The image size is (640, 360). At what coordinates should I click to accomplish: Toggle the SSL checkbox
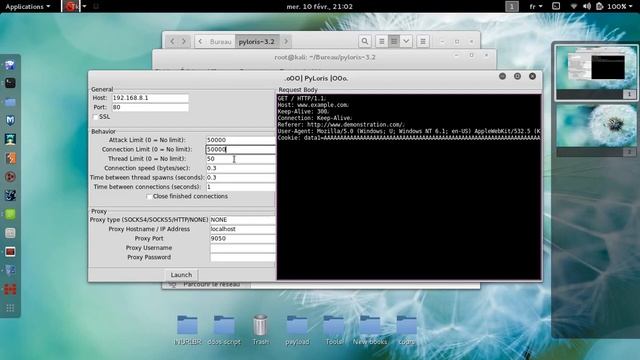[x=95, y=117]
